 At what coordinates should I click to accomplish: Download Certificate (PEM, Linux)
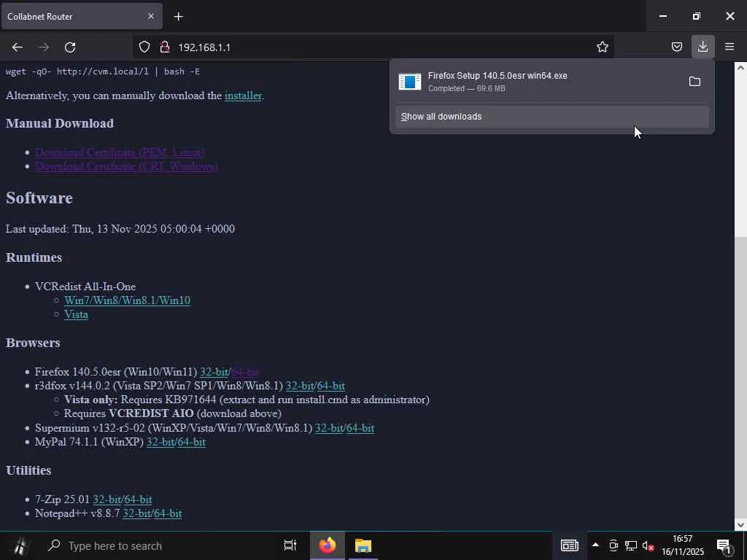pyautogui.click(x=120, y=152)
